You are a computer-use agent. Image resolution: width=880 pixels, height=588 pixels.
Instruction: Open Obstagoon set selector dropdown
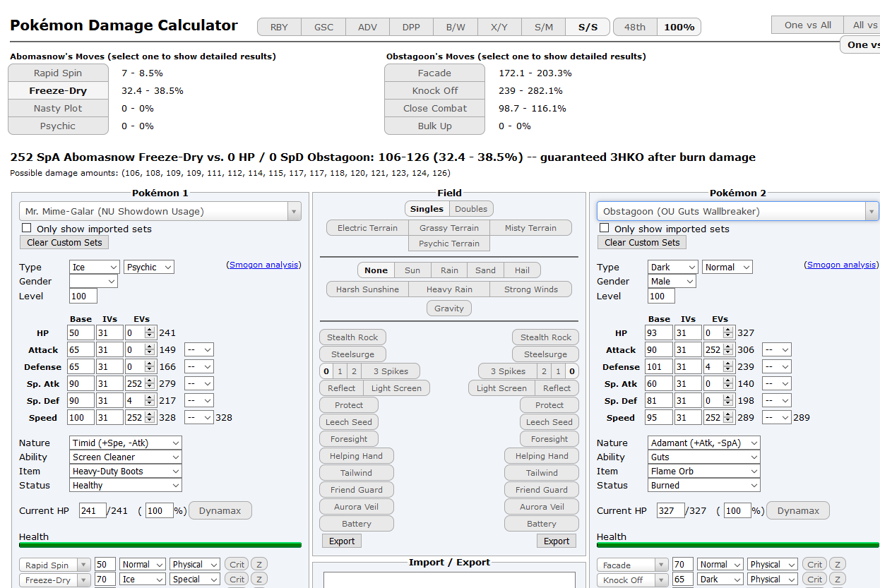[x=737, y=211]
